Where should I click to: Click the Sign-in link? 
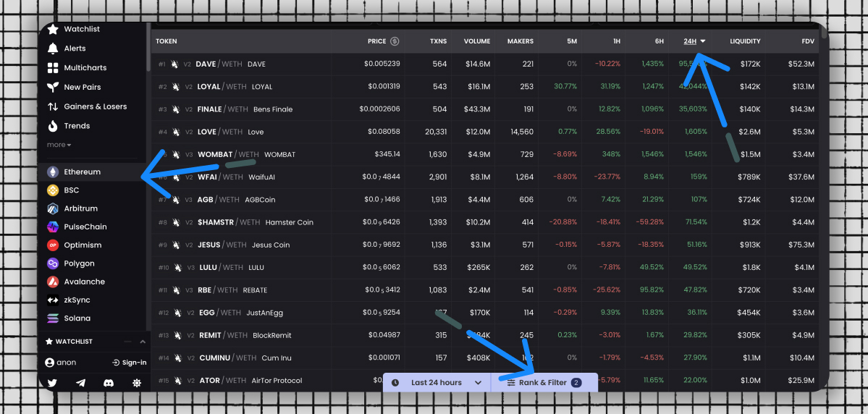point(130,363)
